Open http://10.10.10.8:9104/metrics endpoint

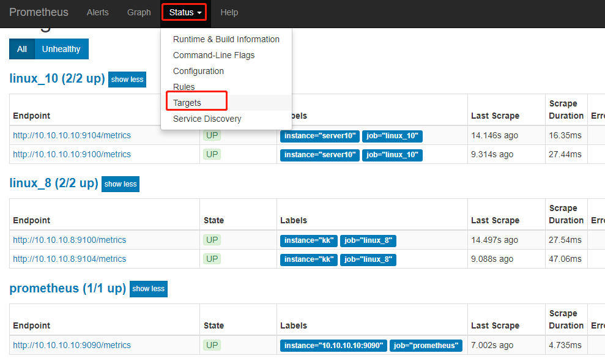pos(70,259)
